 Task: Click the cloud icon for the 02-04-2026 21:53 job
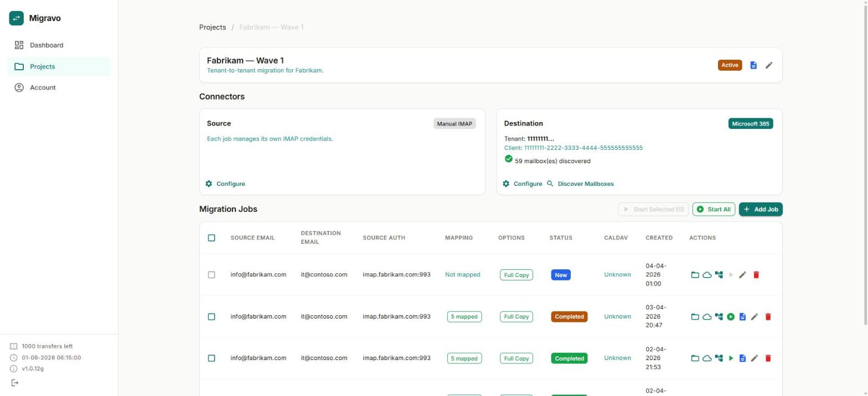(707, 358)
